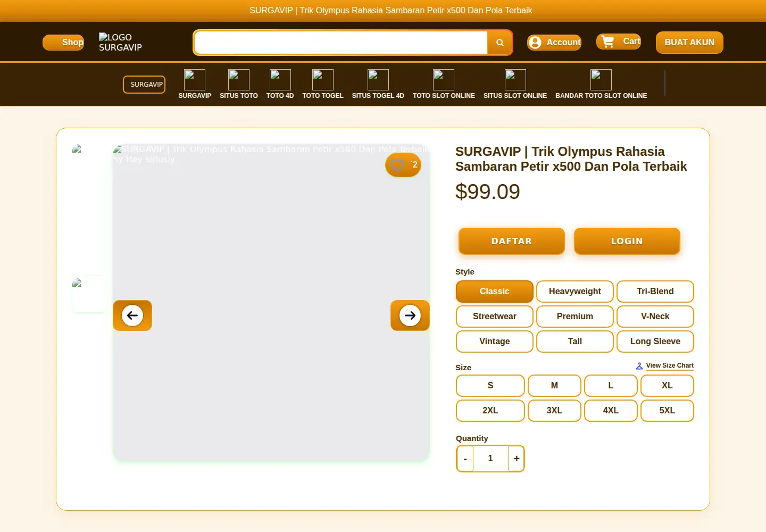Click the hanger icon beside View Size Chart
Viewport: 766px width, 532px height.
(x=639, y=366)
